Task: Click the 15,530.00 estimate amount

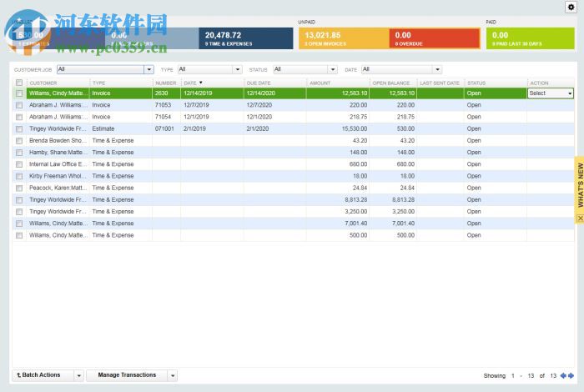Action: pos(355,128)
